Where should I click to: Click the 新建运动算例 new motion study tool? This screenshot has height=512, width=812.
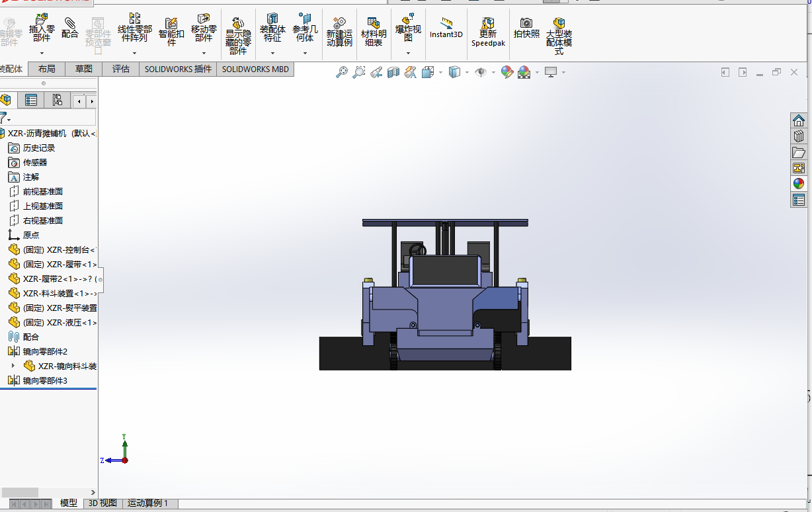pos(339,32)
